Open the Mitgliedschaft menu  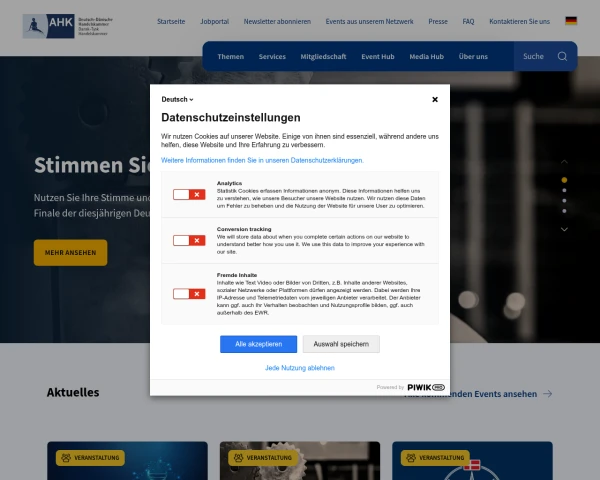point(323,57)
